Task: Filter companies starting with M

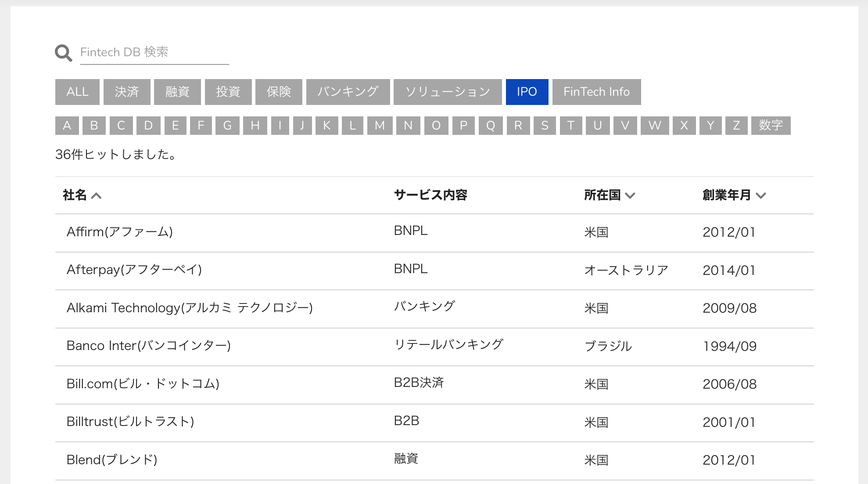Action: pyautogui.click(x=378, y=126)
